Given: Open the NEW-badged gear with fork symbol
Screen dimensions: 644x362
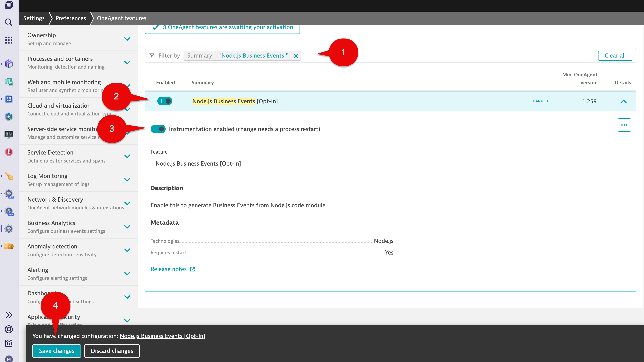Looking at the screenshot, I should 9,211.
